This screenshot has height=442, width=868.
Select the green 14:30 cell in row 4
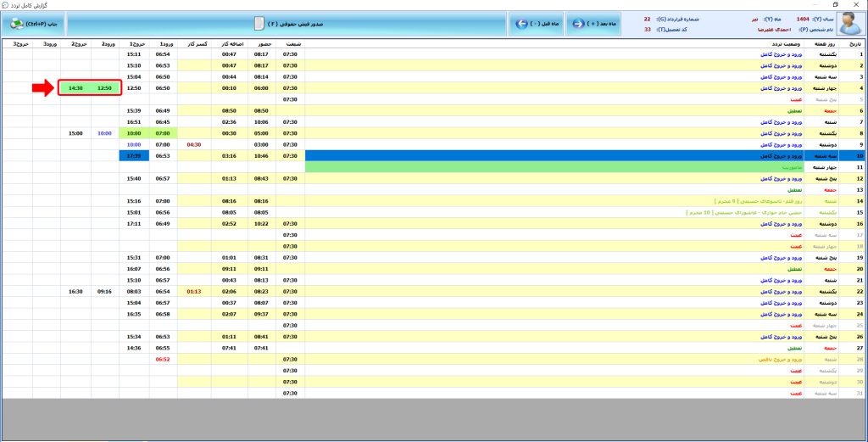coord(75,87)
